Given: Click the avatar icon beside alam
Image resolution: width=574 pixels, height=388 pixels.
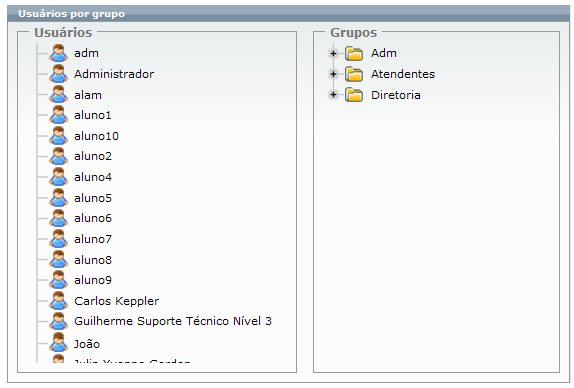Looking at the screenshot, I should click(x=59, y=94).
